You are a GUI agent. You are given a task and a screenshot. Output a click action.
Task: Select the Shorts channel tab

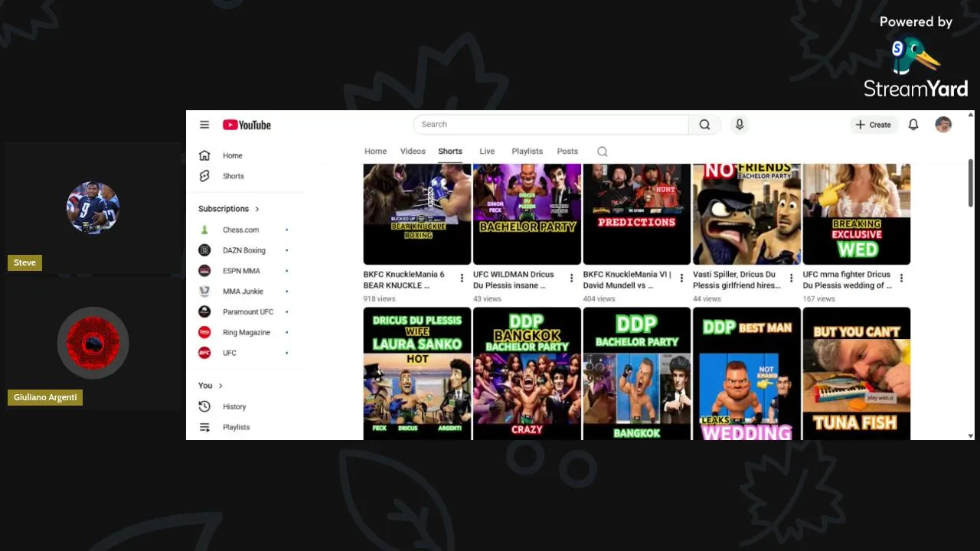(450, 152)
